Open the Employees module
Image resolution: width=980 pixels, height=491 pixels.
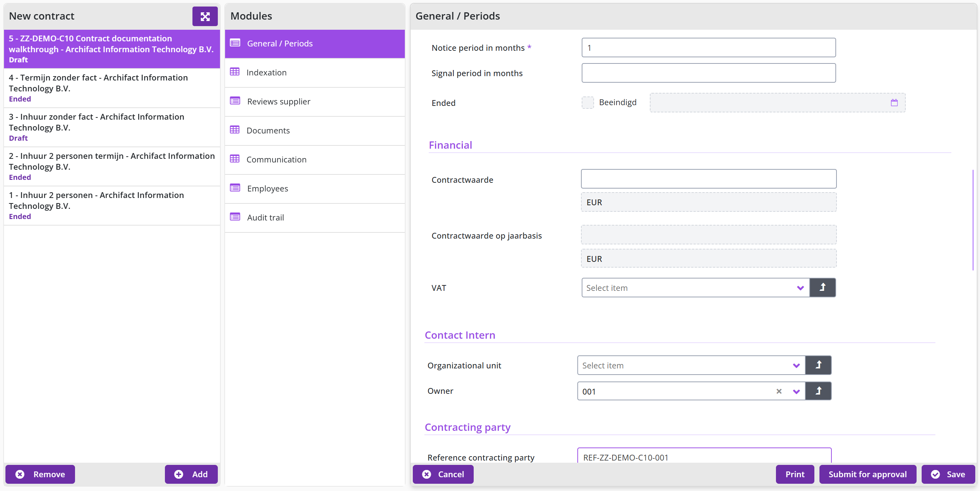pos(315,189)
